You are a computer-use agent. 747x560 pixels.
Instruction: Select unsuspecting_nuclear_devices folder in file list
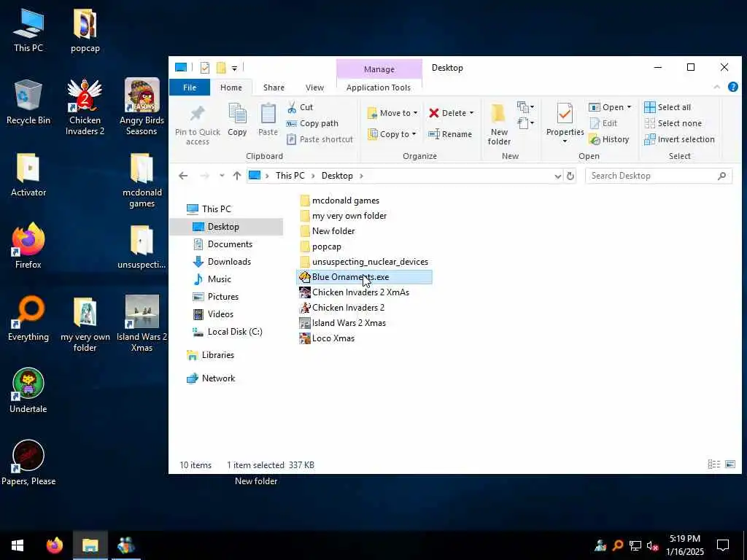(x=365, y=262)
